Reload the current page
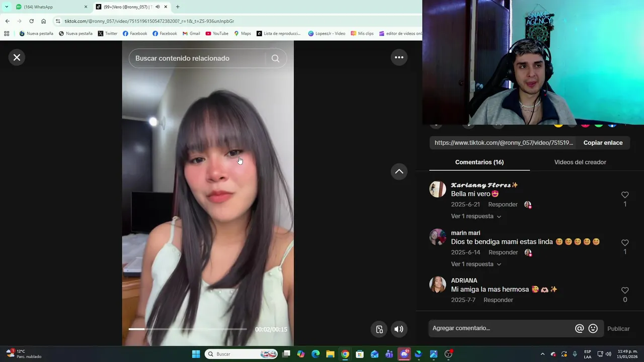Screen dimensions: 644x362 (x=31, y=21)
